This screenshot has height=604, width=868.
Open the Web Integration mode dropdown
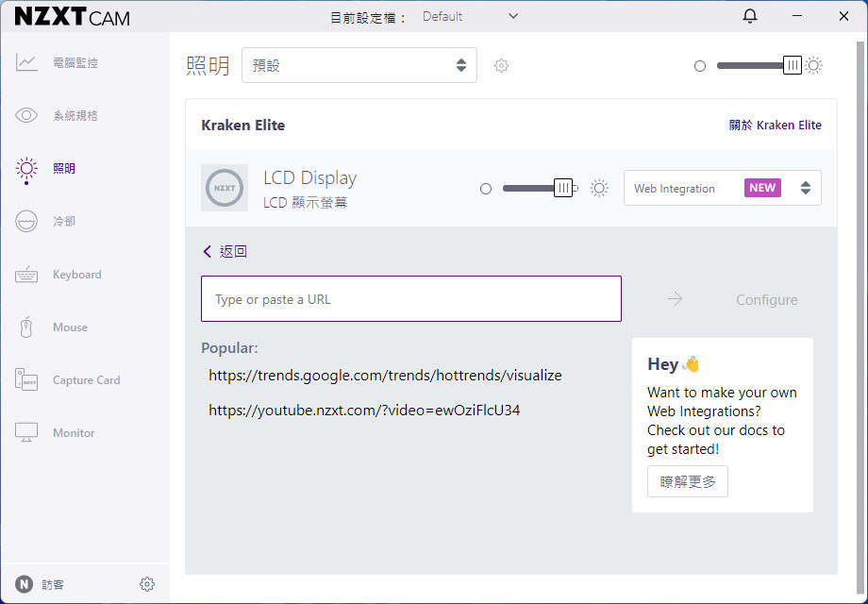pos(723,188)
